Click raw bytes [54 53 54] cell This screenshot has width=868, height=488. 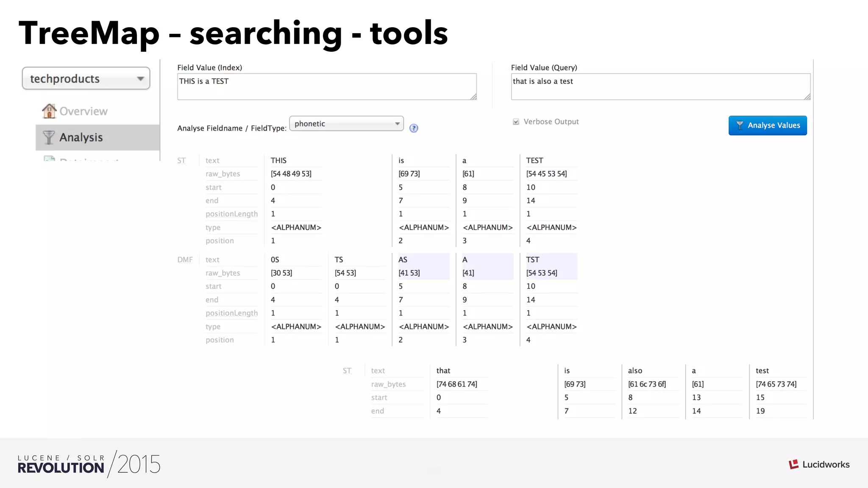[x=542, y=273]
